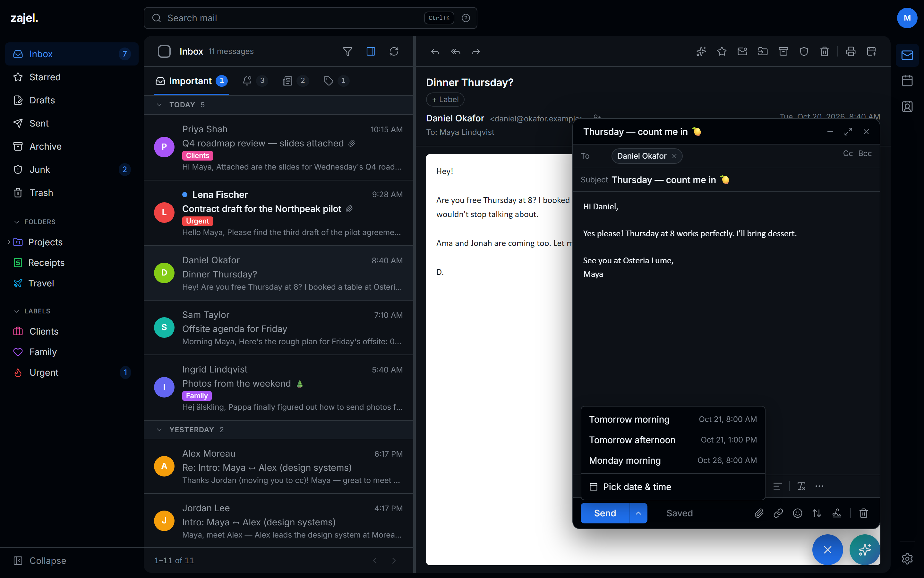Show the Cc field
The width and height of the screenshot is (924, 578).
click(x=848, y=153)
